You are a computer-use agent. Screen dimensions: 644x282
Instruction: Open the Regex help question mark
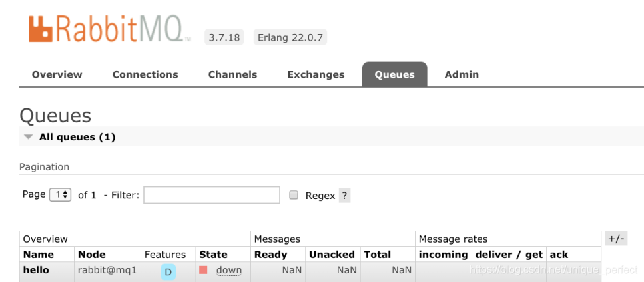coord(344,196)
